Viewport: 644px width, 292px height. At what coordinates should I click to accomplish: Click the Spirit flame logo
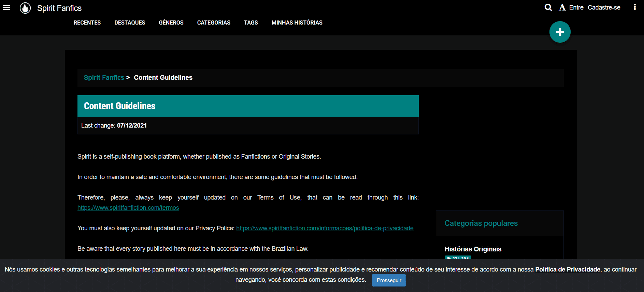pyautogui.click(x=25, y=8)
